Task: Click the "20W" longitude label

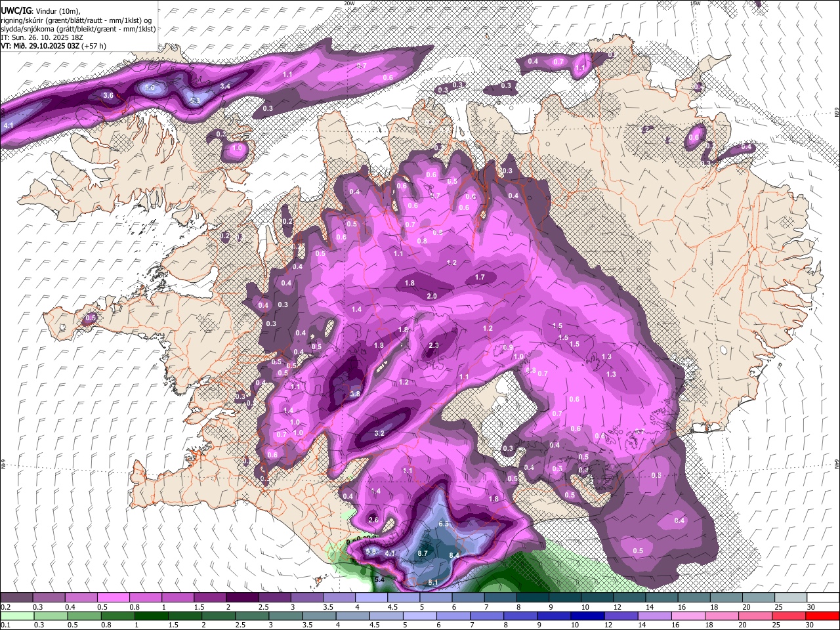Action: pos(349,3)
